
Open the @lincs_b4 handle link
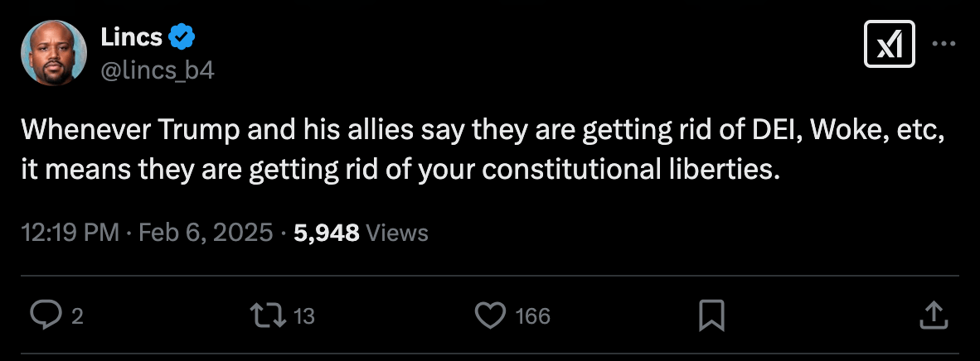tap(157, 71)
